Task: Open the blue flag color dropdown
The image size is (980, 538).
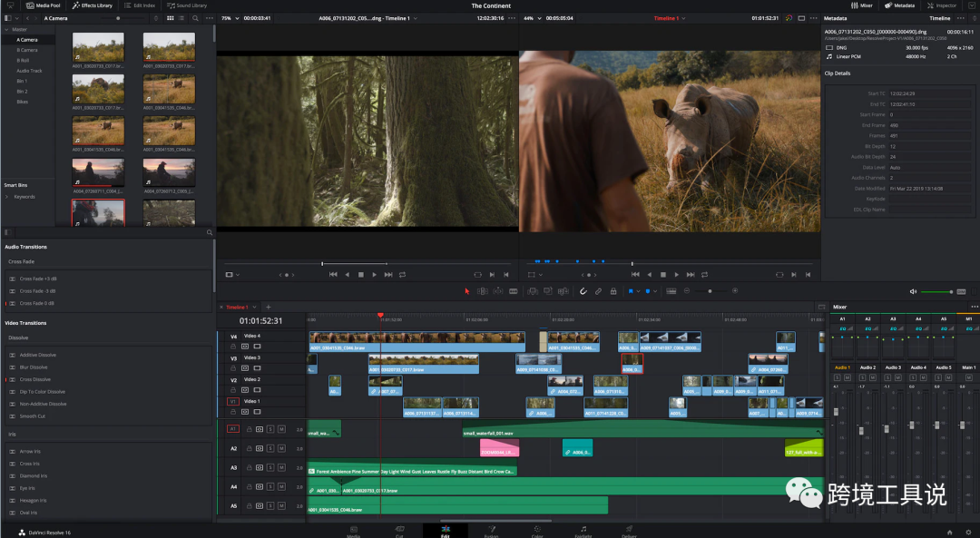Action: [639, 291]
